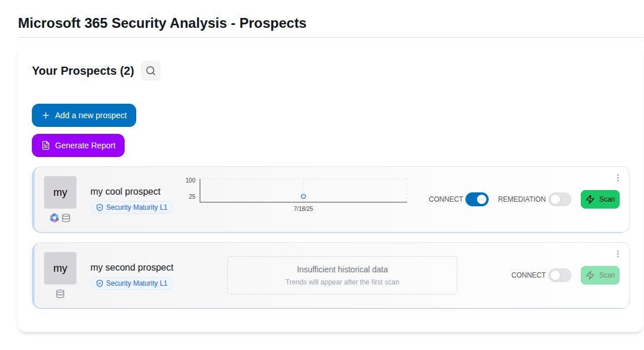This screenshot has width=644, height=350.
Task: Click the database icon under my second prospect
Action: point(60,294)
